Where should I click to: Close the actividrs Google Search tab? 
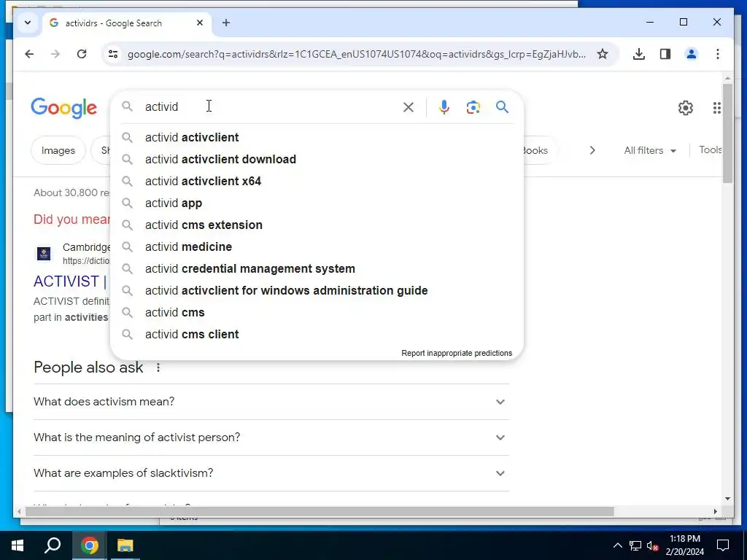pyautogui.click(x=200, y=23)
